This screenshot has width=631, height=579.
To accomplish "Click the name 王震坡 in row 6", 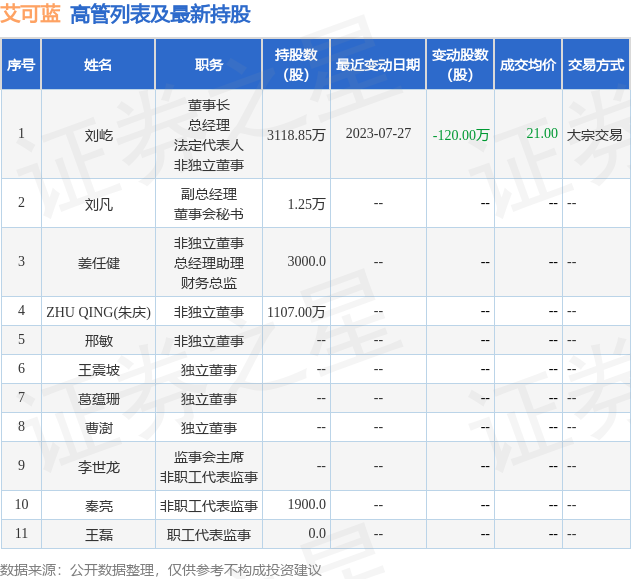I will (x=99, y=370).
